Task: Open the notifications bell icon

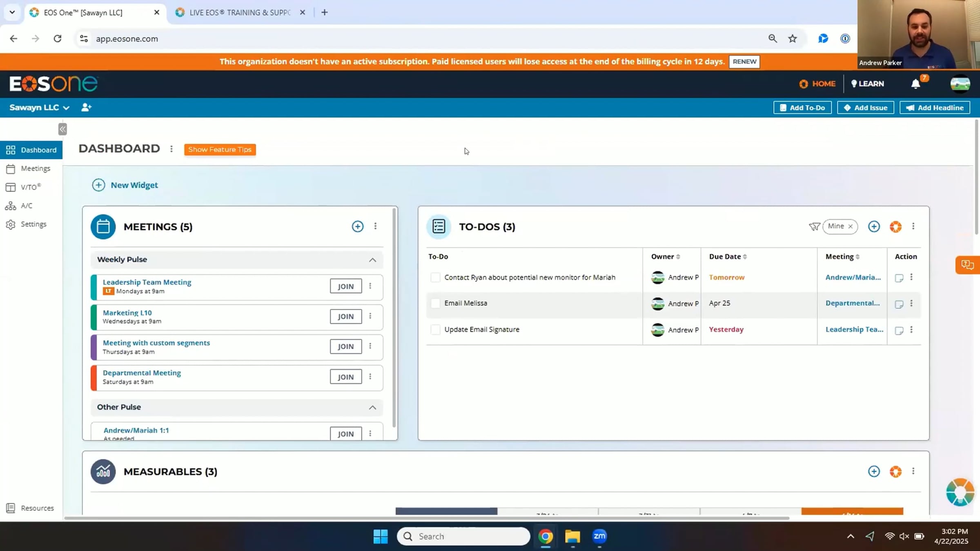Action: point(915,84)
